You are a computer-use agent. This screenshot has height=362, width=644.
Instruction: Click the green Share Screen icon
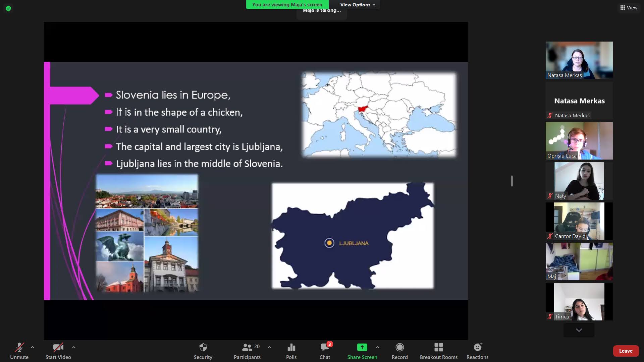click(x=362, y=348)
